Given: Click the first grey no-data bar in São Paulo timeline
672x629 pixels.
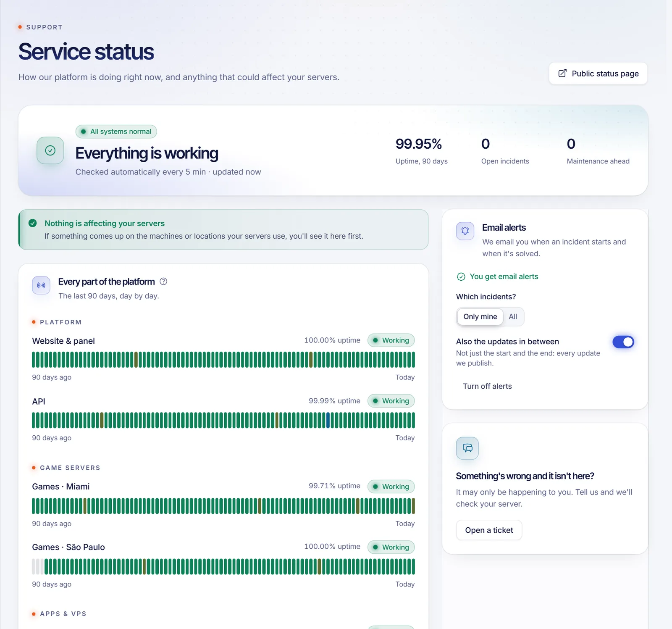Looking at the screenshot, I should pyautogui.click(x=34, y=566).
